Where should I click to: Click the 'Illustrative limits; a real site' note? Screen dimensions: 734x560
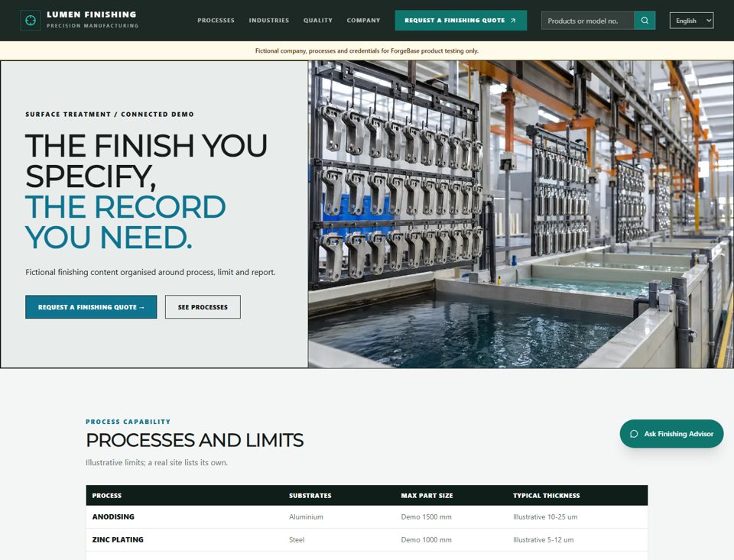[x=157, y=462]
